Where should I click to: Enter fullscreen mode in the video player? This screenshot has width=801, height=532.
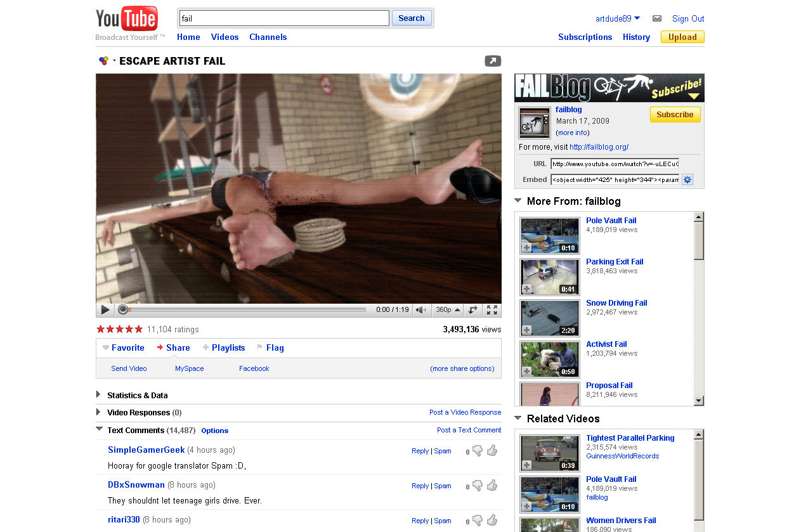coord(492,310)
